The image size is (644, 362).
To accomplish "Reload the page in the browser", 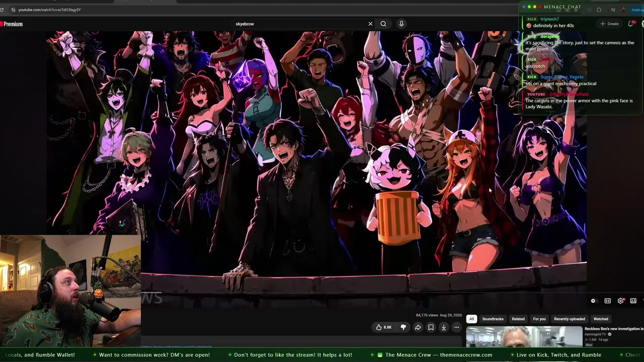I will tap(2, 10).
